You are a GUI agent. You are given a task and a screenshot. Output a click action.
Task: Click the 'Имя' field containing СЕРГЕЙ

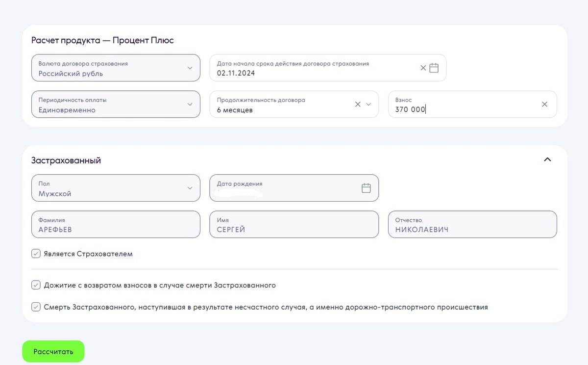click(294, 224)
